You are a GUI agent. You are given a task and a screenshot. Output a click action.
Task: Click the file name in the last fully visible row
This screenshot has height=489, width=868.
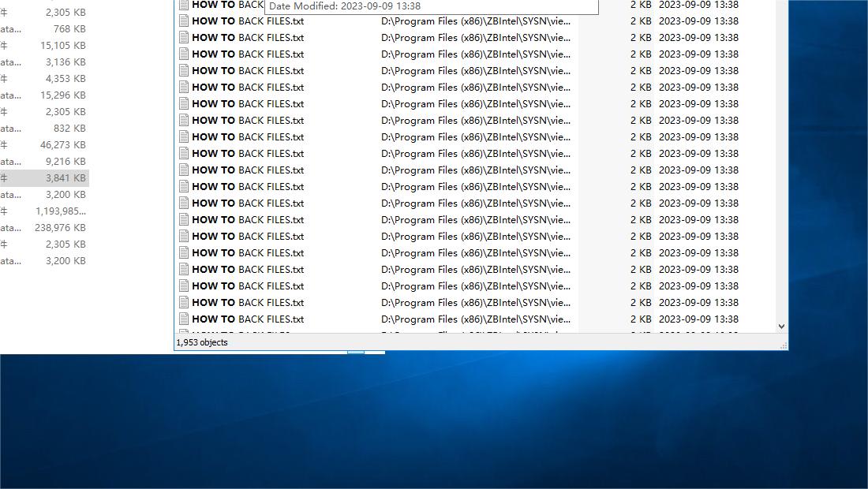[248, 319]
